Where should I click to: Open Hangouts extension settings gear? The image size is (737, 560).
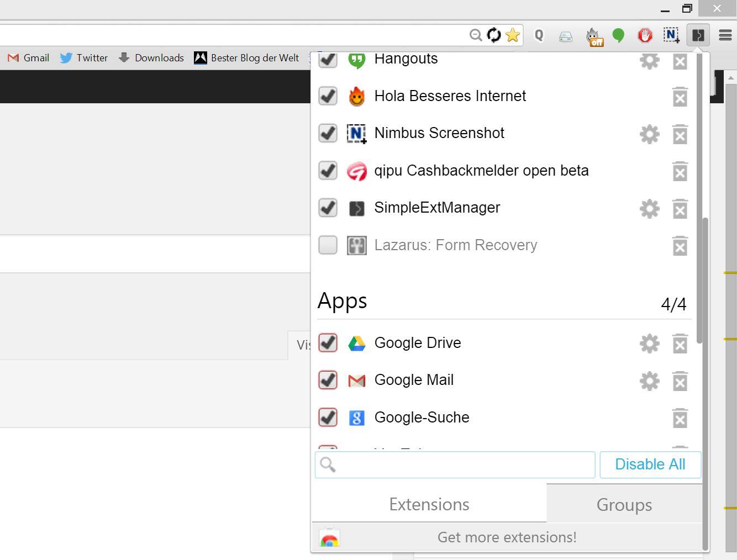[x=649, y=60]
